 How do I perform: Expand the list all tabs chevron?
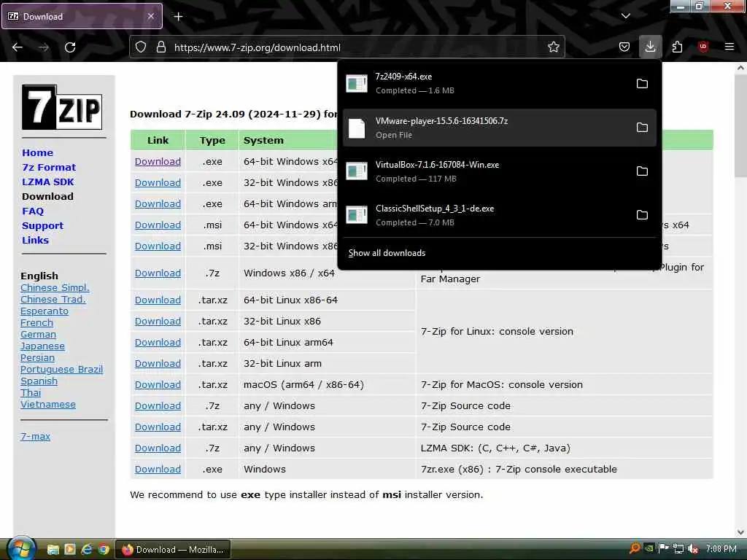(625, 16)
